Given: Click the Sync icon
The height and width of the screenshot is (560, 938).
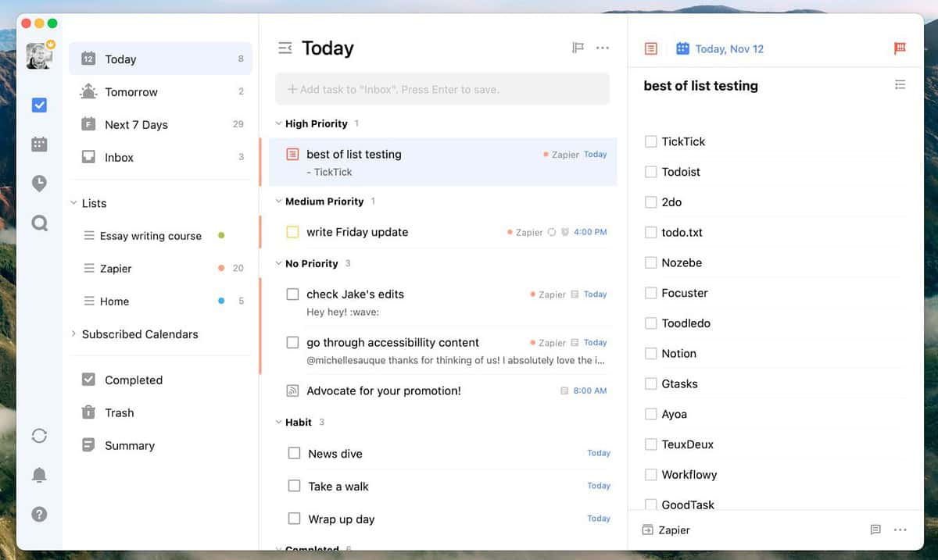Looking at the screenshot, I should tap(39, 435).
